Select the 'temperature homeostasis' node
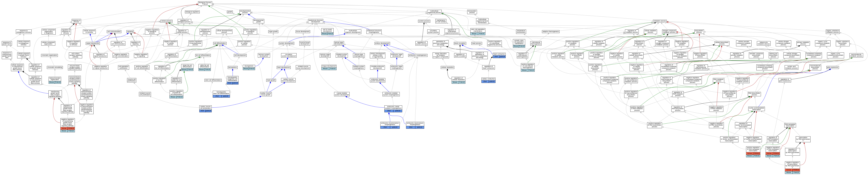Image resolution: width=868 pixels, height=175 pixels. point(521,31)
